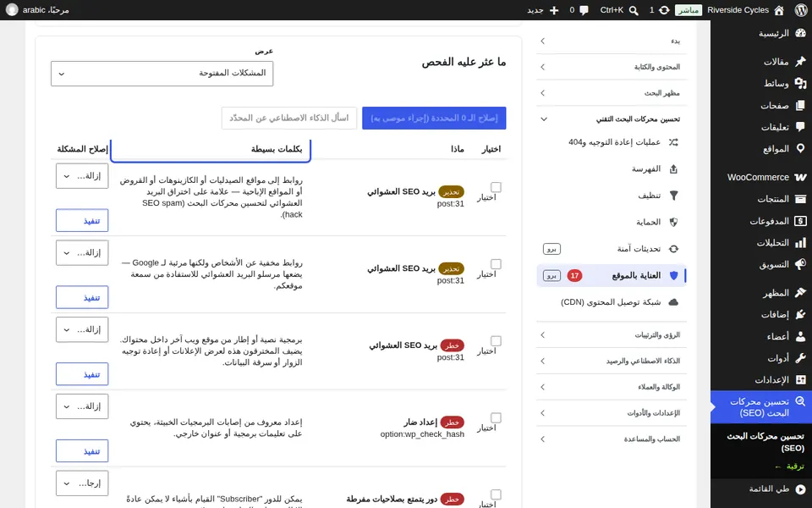Click the تعليقات comment icon in sidebar
Image resolution: width=812 pixels, height=508 pixels.
(801, 127)
